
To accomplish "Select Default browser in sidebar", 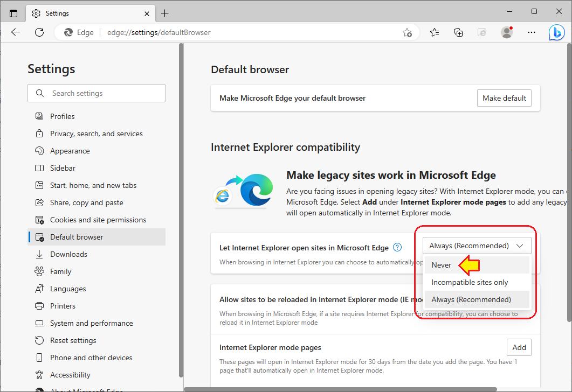I will pos(97,237).
